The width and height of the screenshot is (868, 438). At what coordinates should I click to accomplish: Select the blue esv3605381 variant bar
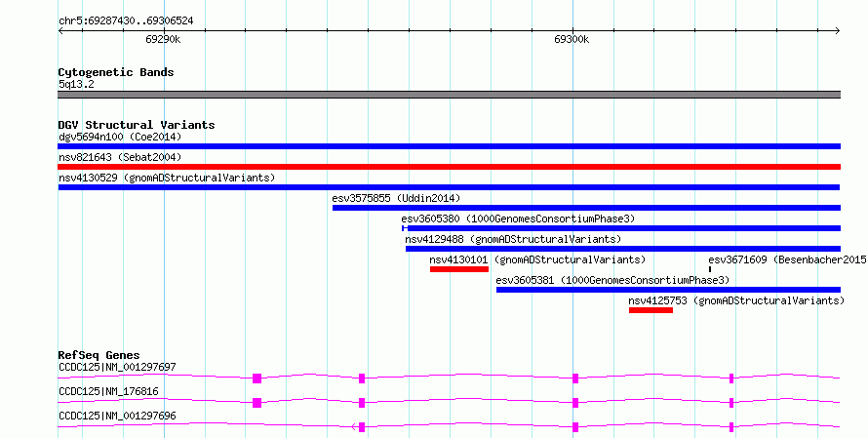[x=668, y=290]
